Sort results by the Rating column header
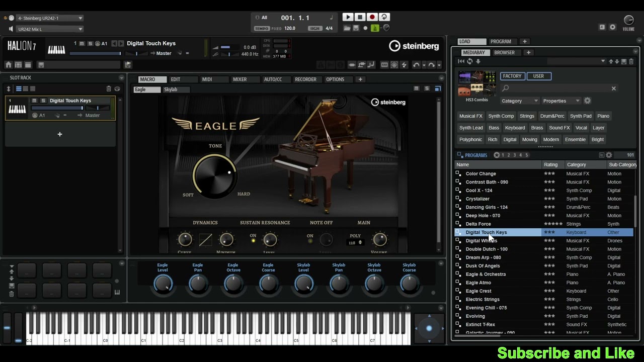This screenshot has width=644, height=362. point(552,164)
